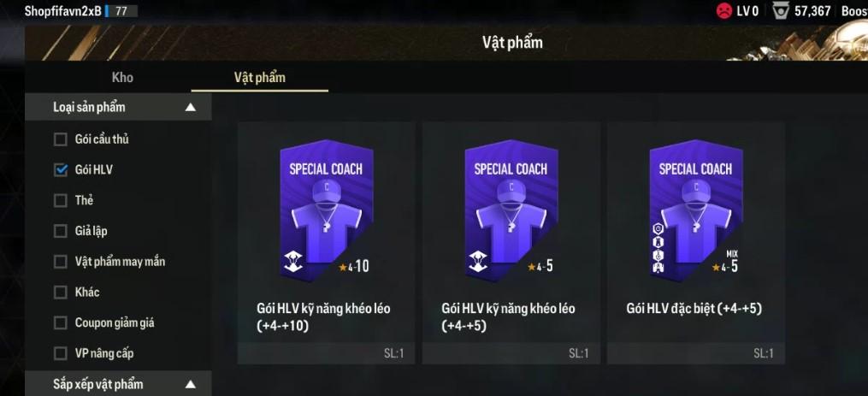Open the Special Coach +4-10 pack card
Viewport: 868px width, 396px height.
click(326, 243)
